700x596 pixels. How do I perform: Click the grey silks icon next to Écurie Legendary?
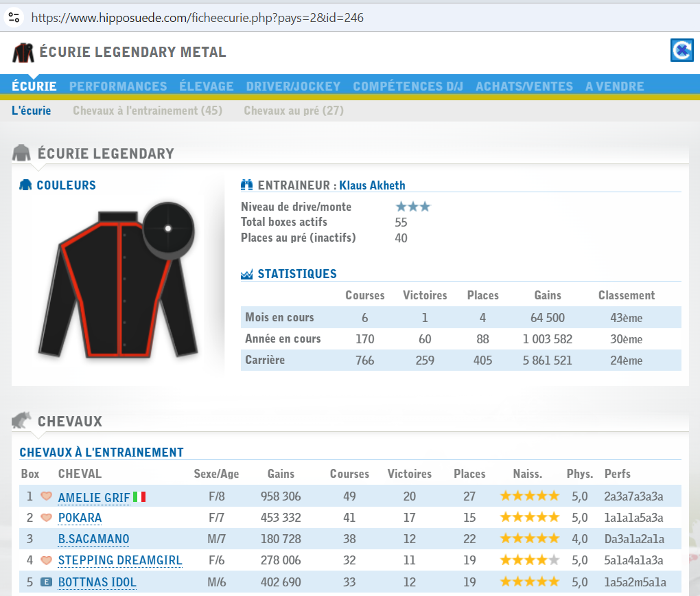(x=21, y=153)
